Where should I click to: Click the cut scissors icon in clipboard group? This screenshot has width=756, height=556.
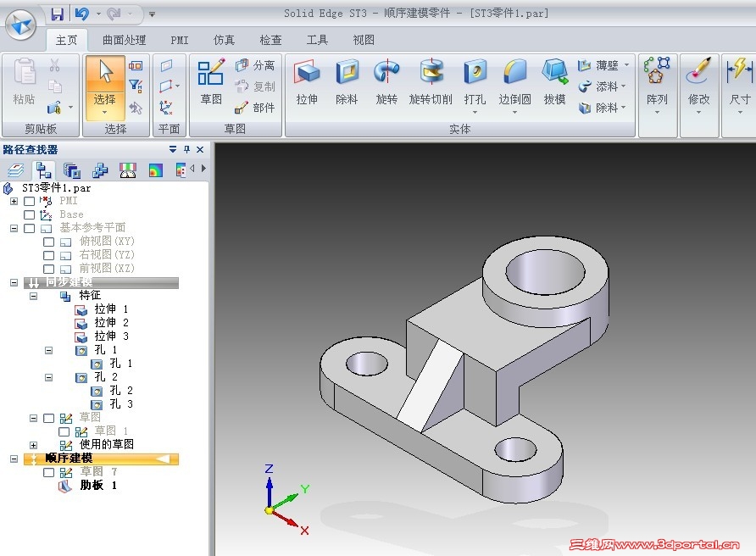point(55,65)
